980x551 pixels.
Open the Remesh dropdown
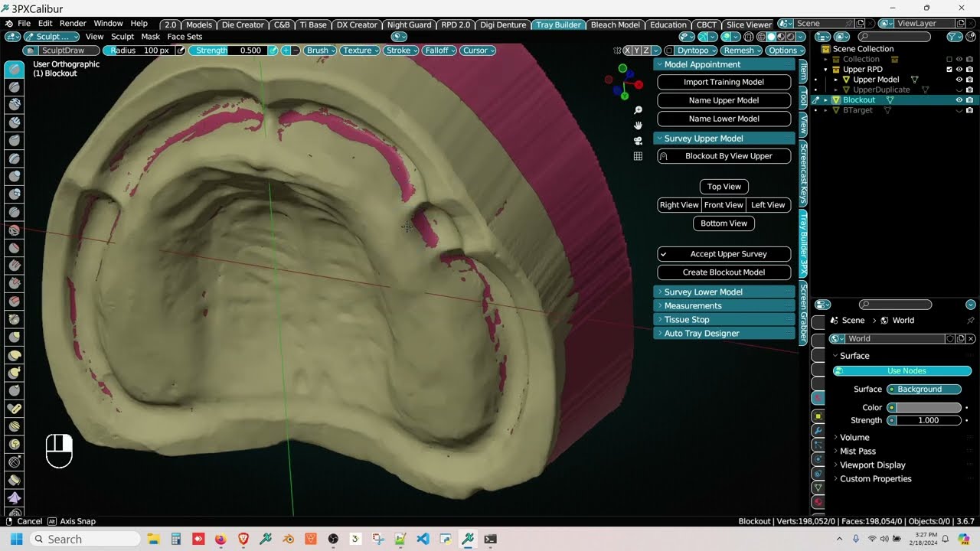point(742,51)
